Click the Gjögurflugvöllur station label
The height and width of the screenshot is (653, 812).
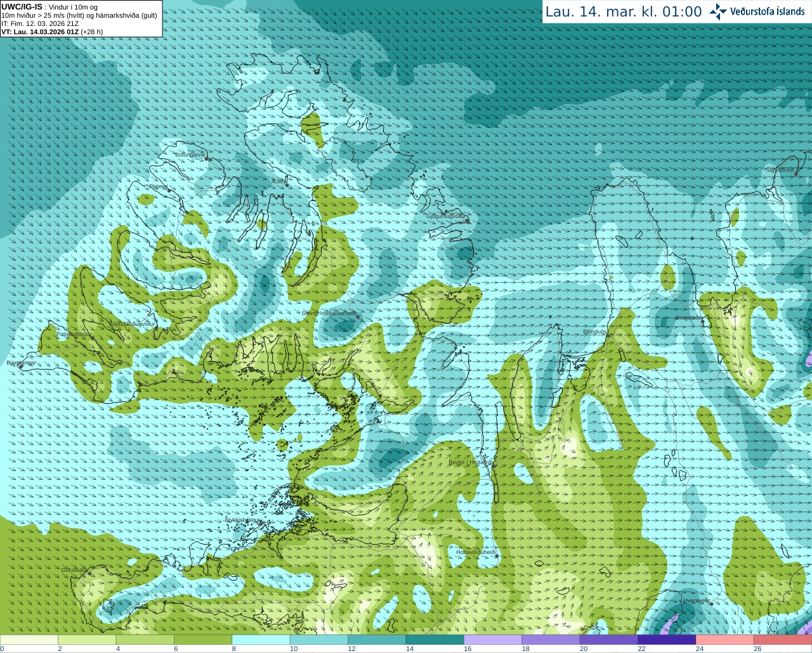[x=446, y=216]
